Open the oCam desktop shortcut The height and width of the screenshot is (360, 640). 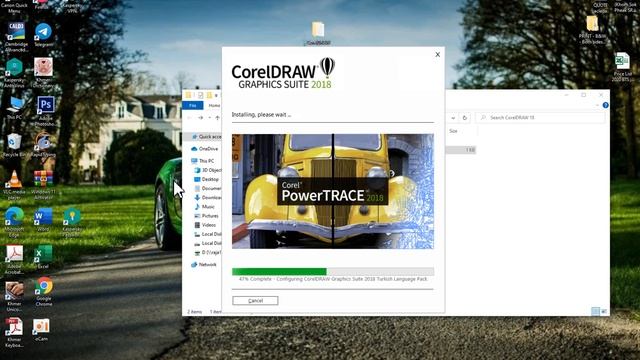41,330
